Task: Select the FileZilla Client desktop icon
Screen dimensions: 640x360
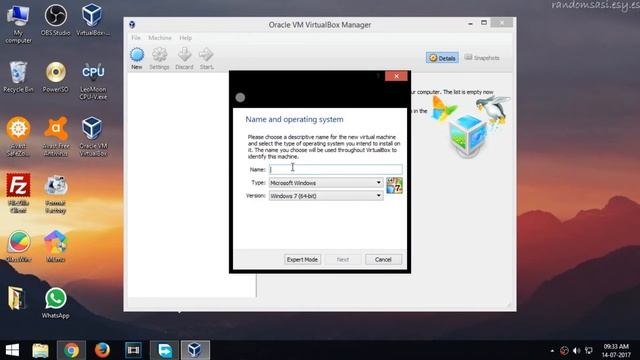Action: (x=18, y=193)
